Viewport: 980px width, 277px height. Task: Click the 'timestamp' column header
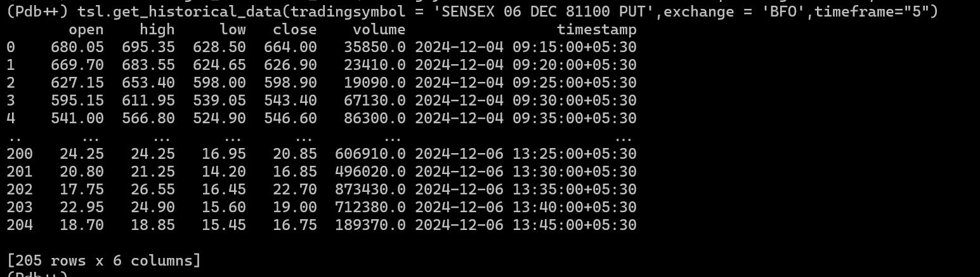click(x=596, y=29)
